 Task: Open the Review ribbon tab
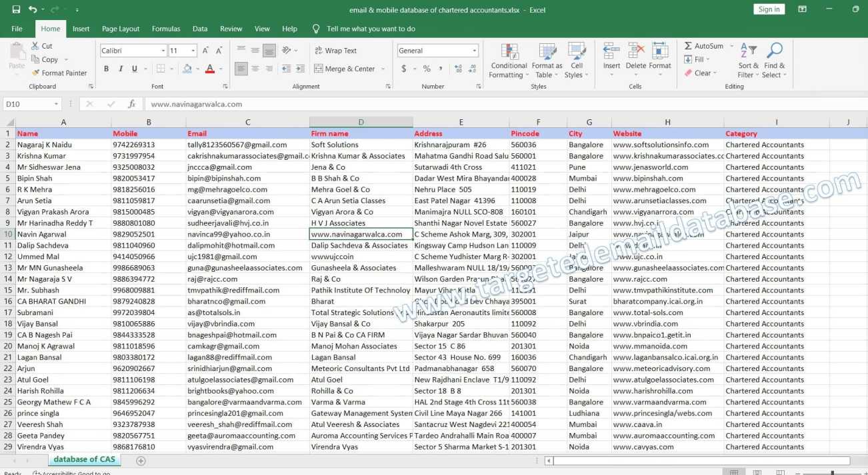[x=231, y=29]
